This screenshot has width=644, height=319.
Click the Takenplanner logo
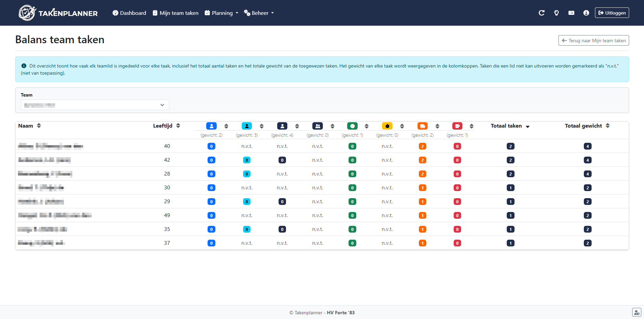(58, 13)
